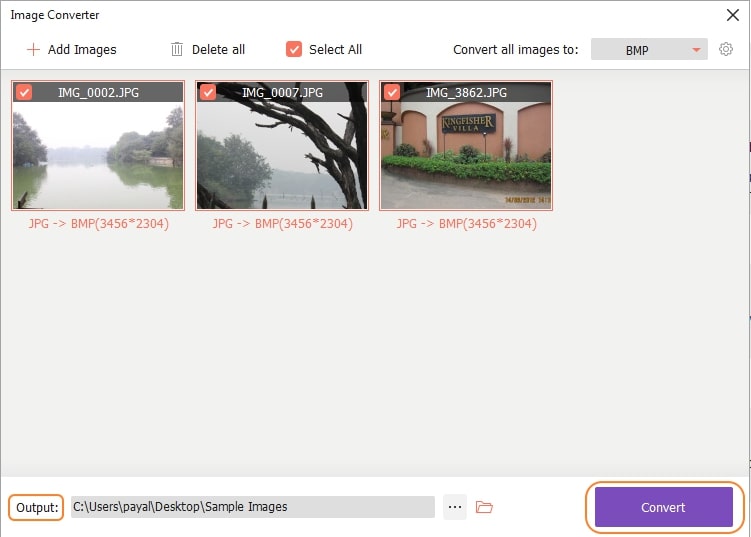The width and height of the screenshot is (751, 537).
Task: Uncheck the IMG_0002.JPG checkbox
Action: click(x=25, y=92)
